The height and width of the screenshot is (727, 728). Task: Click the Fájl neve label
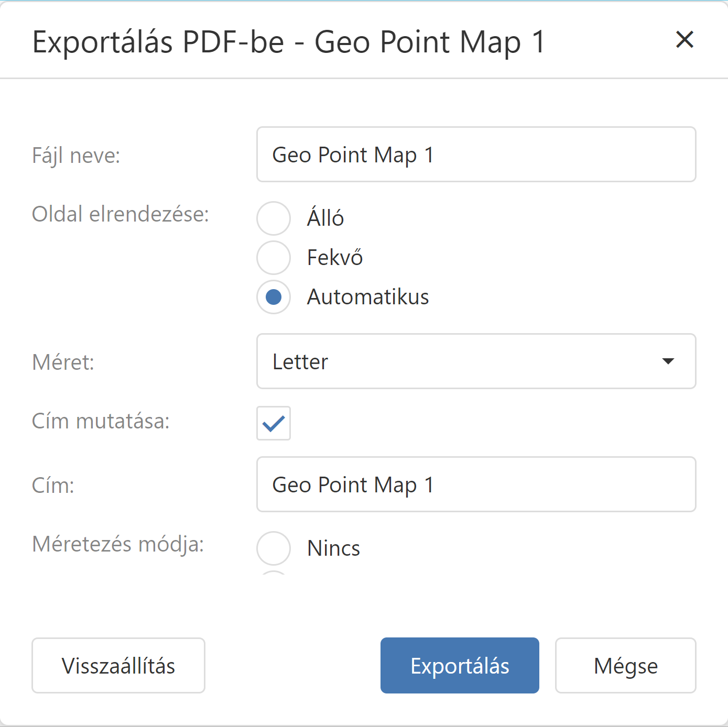click(76, 156)
